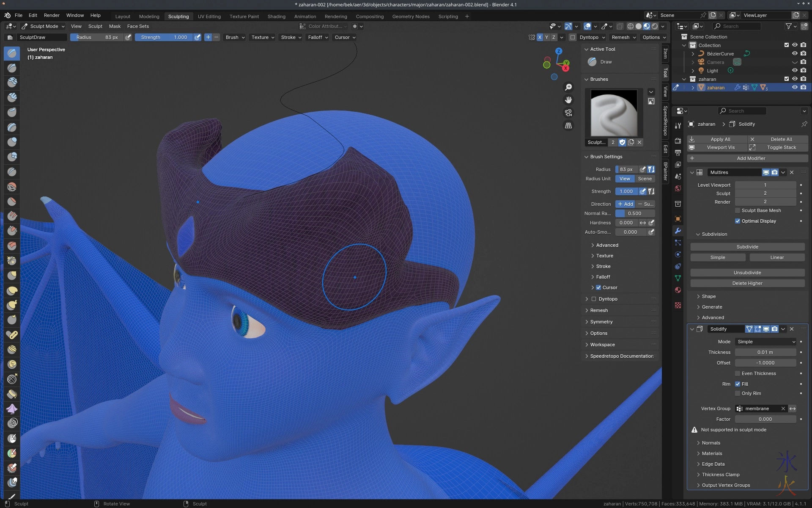Remove the Solidify modifier with X
812x508 pixels.
point(792,329)
